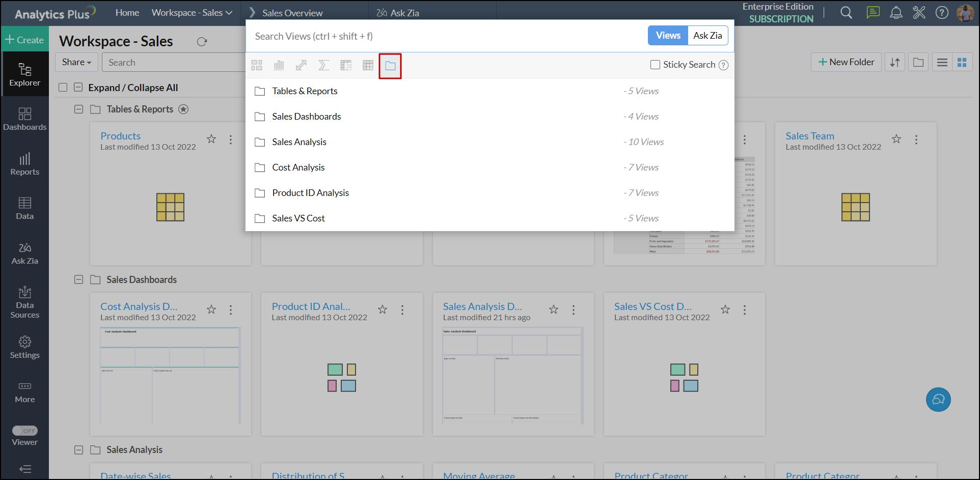Filter search results by sigma summary icon
This screenshot has width=980, height=480.
coord(323,65)
